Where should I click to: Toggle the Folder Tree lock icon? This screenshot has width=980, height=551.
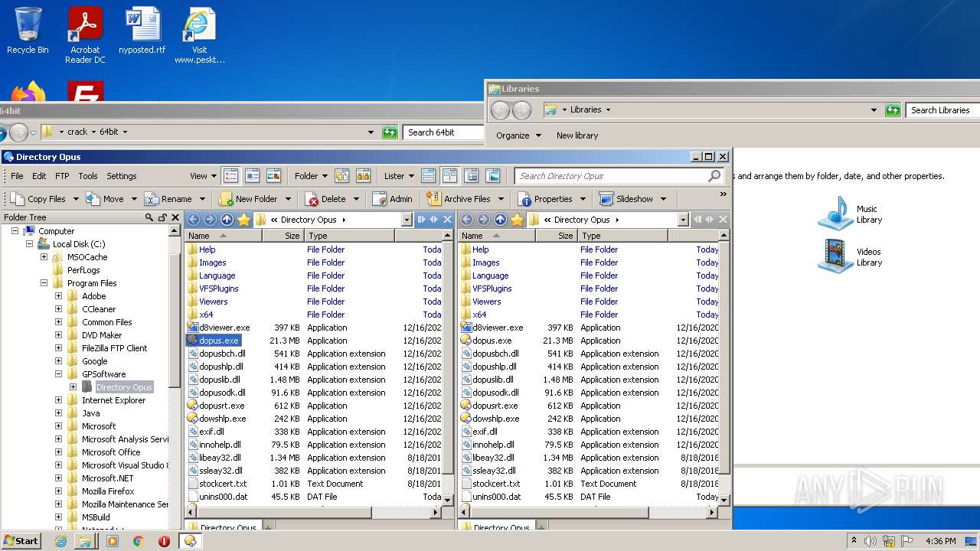(x=162, y=217)
